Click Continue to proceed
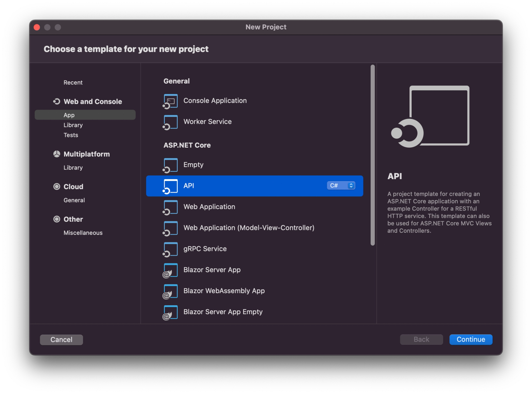Image resolution: width=532 pixels, height=394 pixels. [471, 339]
